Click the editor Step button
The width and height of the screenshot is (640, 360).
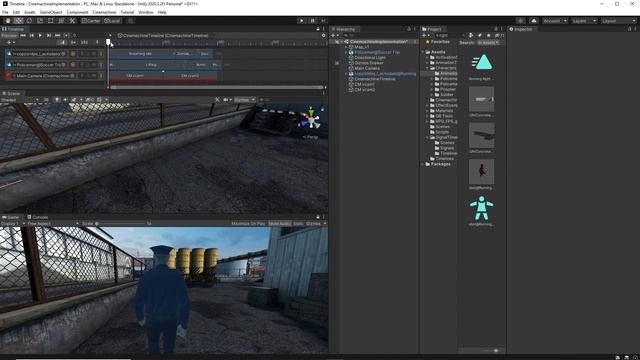323,20
